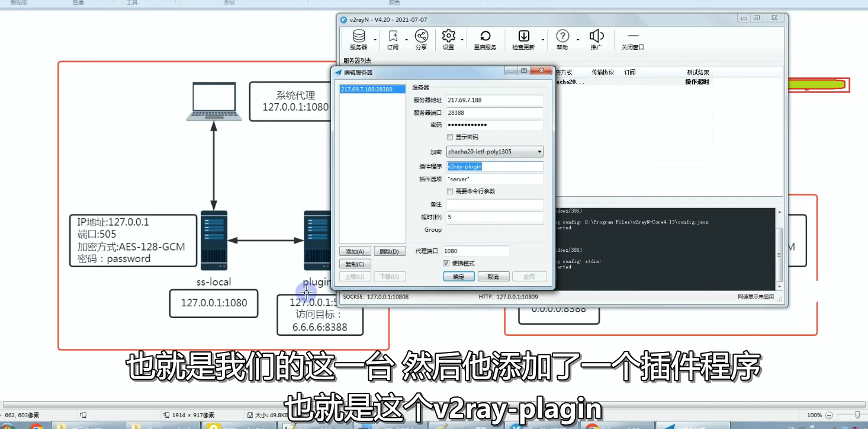
Task: Click the 删除(D) button
Action: pos(390,251)
